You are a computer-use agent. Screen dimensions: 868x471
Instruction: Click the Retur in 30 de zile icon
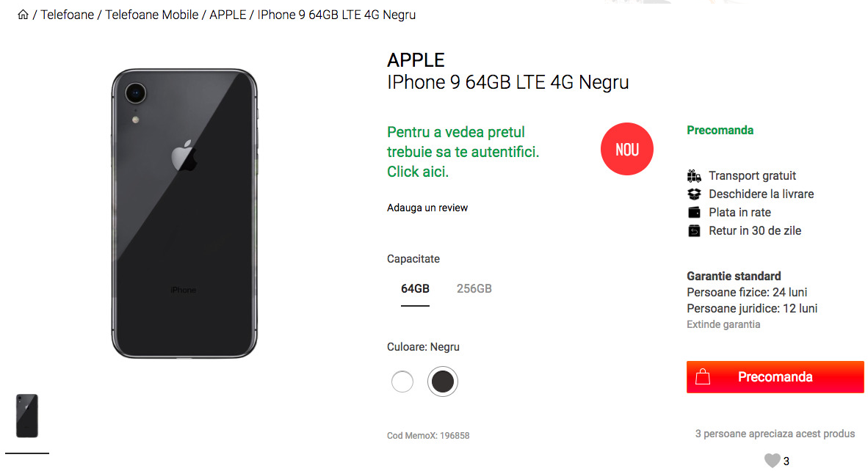tap(694, 230)
